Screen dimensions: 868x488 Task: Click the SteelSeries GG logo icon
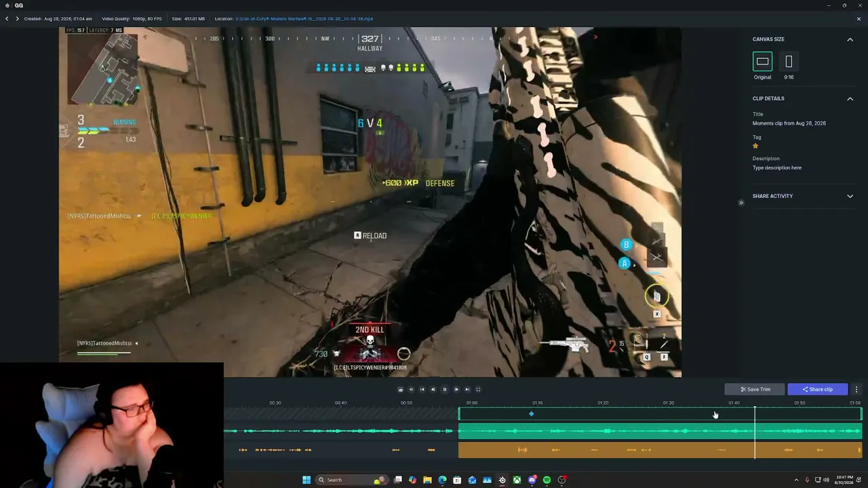pyautogui.click(x=7, y=5)
